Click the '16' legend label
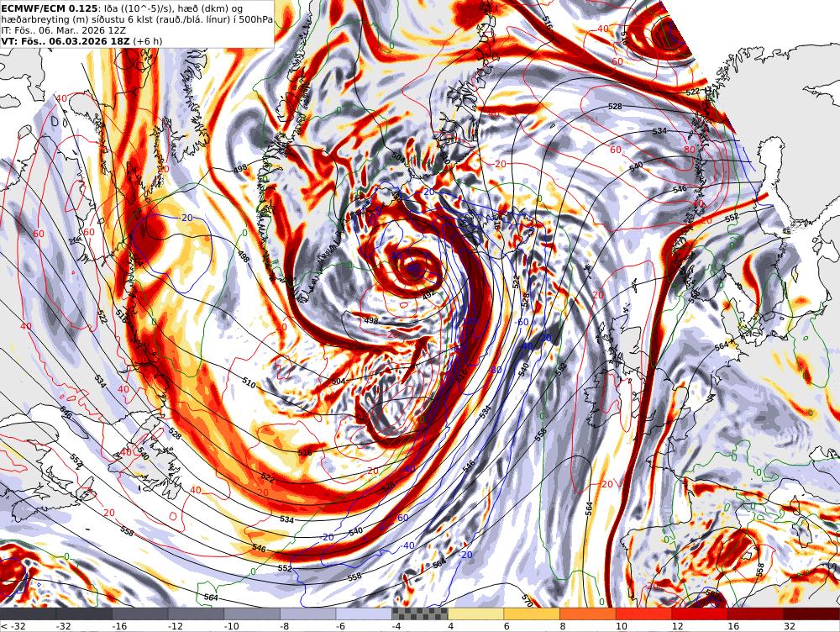 click(733, 626)
